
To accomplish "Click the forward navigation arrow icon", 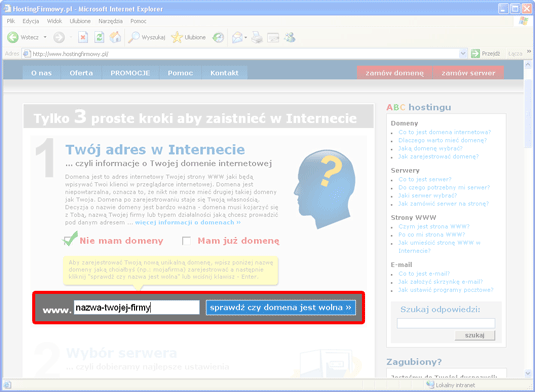I will 59,37.
